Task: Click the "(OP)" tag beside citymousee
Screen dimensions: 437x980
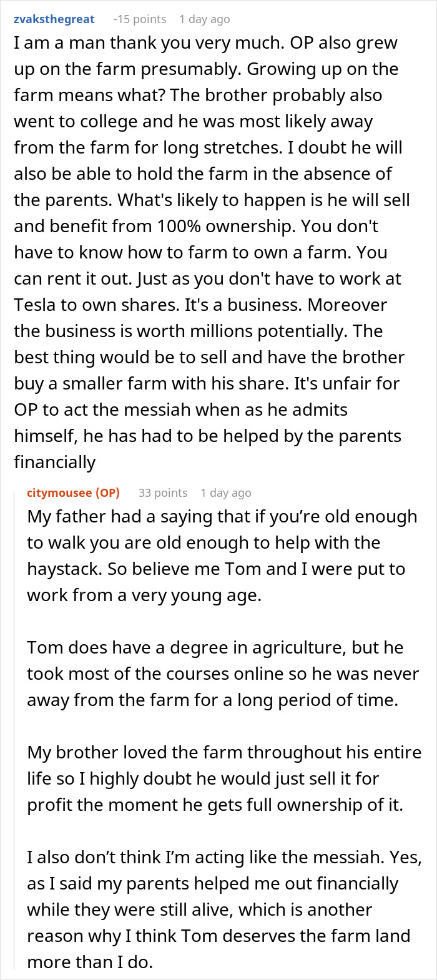Action: 107,492
